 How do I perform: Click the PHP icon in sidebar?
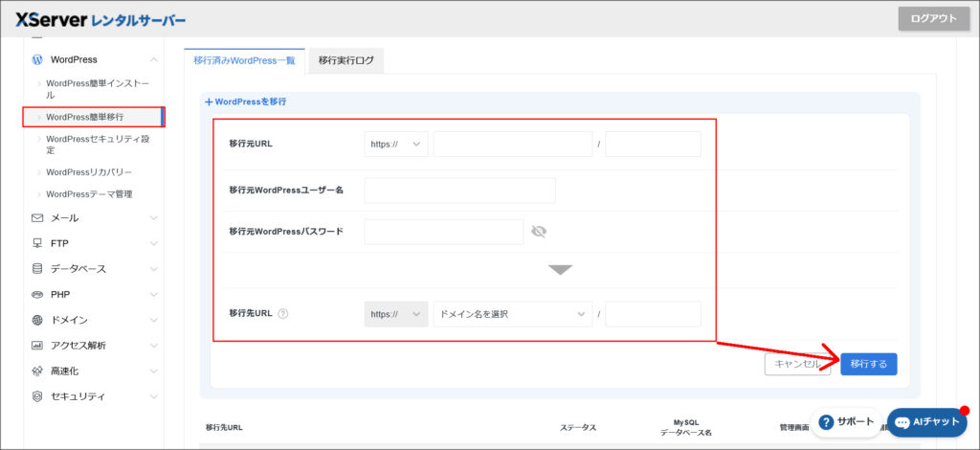pos(37,294)
